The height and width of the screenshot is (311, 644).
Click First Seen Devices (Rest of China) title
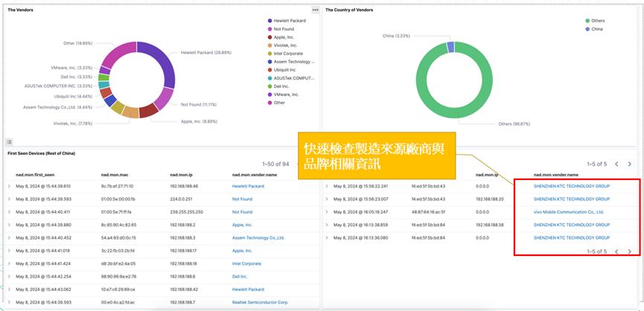[x=41, y=153]
